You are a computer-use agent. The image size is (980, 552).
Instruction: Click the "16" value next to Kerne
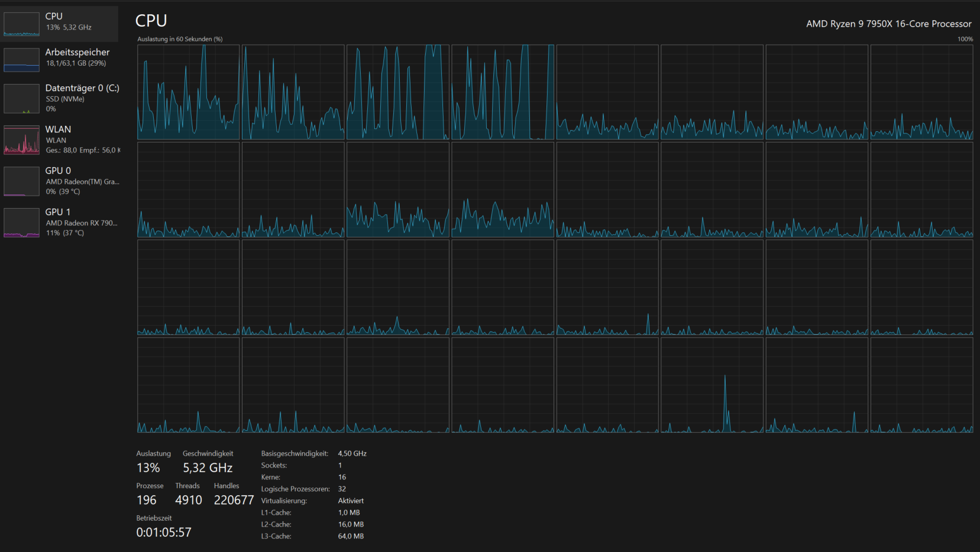pos(342,478)
